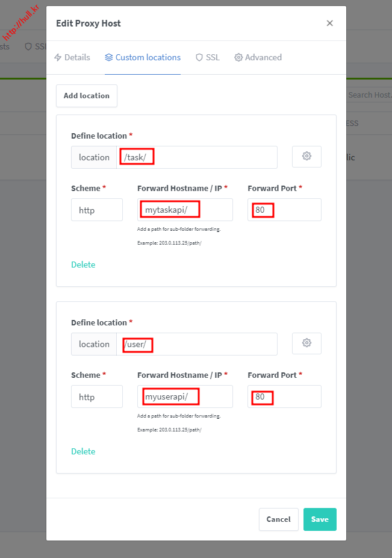Focus the myuserapi/ forward hostname field
This screenshot has width=392, height=558.
(185, 397)
